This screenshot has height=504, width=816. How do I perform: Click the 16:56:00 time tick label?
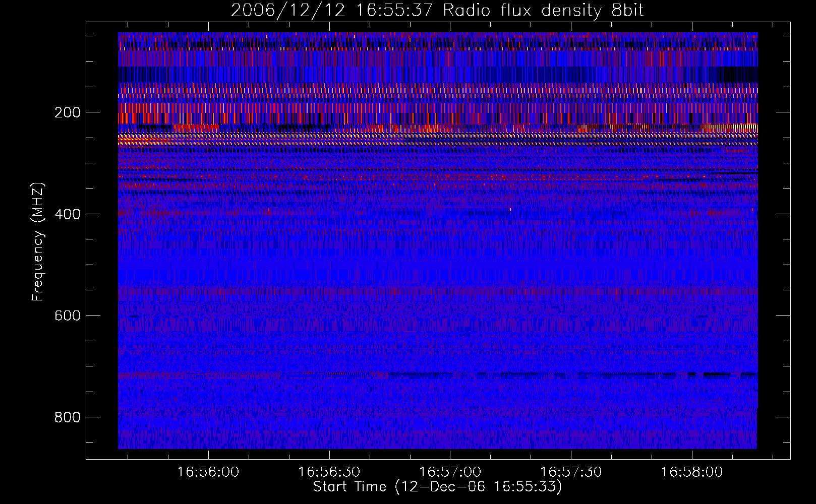click(x=208, y=472)
